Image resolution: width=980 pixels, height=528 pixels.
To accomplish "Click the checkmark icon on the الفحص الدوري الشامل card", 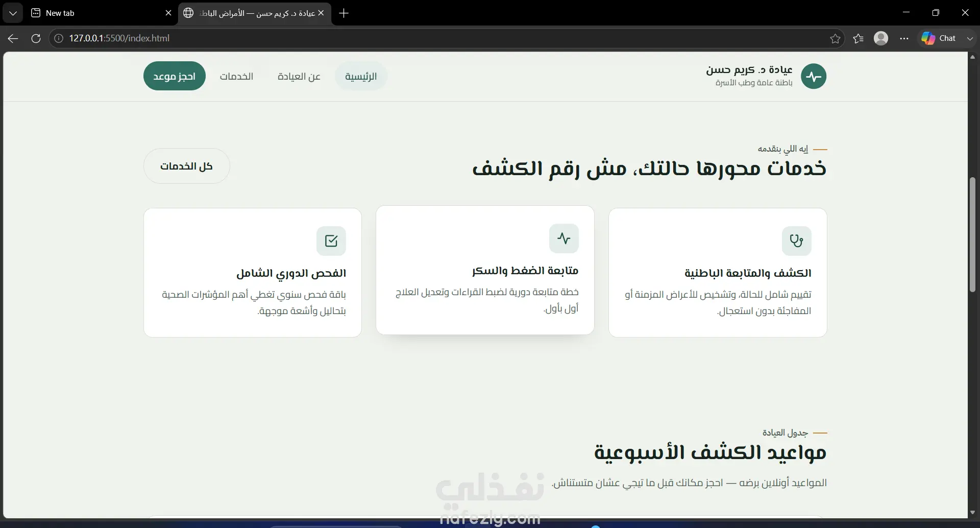I will tap(331, 241).
